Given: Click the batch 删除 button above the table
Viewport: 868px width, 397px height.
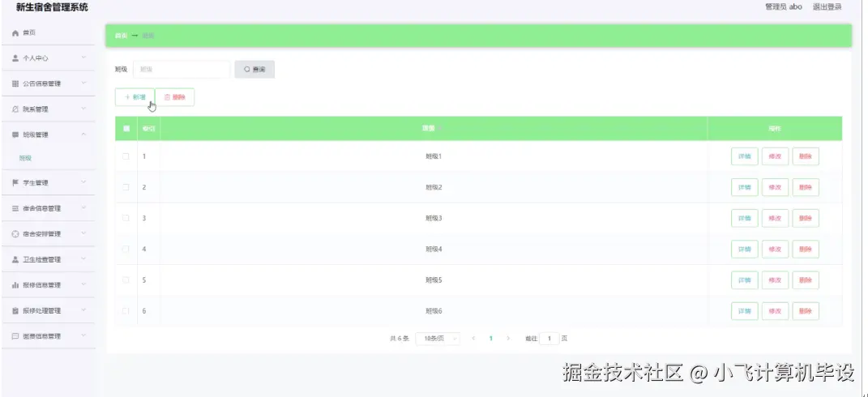Looking at the screenshot, I should [175, 97].
